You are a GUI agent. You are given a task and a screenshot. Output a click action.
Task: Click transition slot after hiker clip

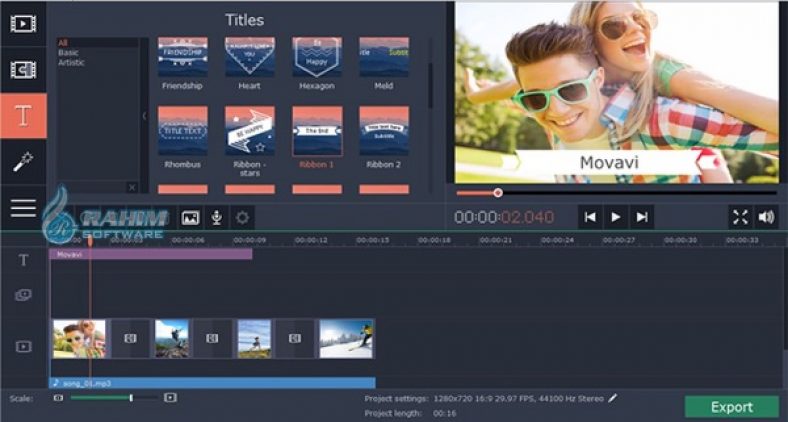point(213,339)
